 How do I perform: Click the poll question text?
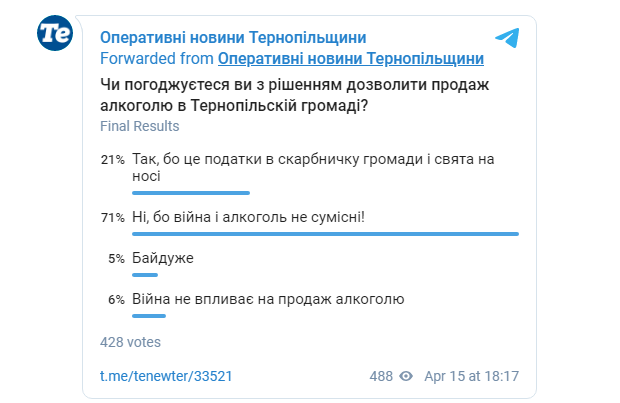pos(295,95)
